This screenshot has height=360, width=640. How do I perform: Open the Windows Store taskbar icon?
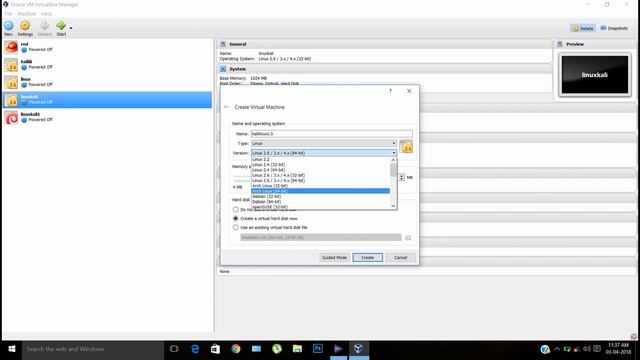pyautogui.click(x=216, y=349)
